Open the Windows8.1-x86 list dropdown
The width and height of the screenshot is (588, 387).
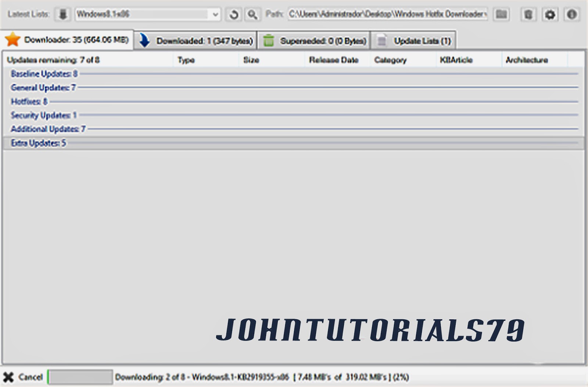coord(215,14)
